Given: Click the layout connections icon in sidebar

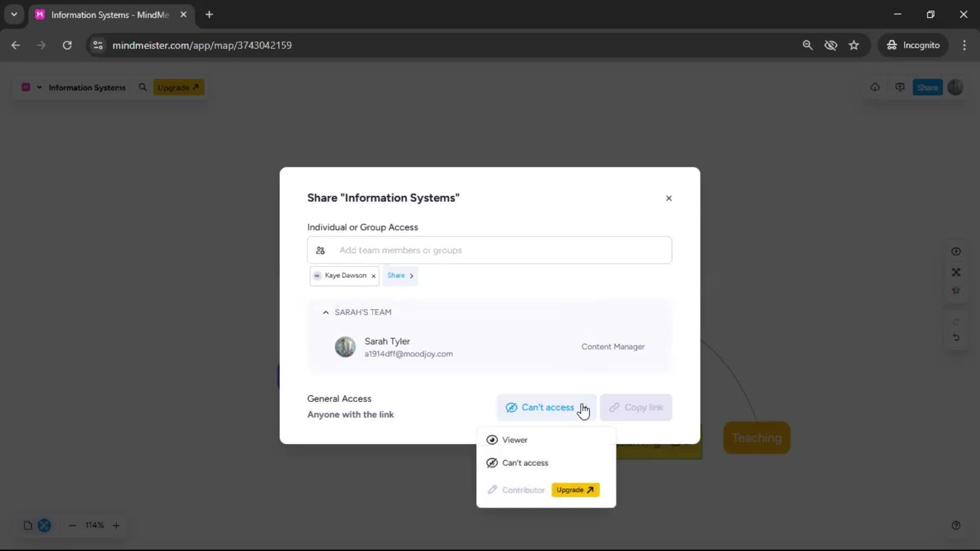Looking at the screenshot, I should click(x=956, y=272).
